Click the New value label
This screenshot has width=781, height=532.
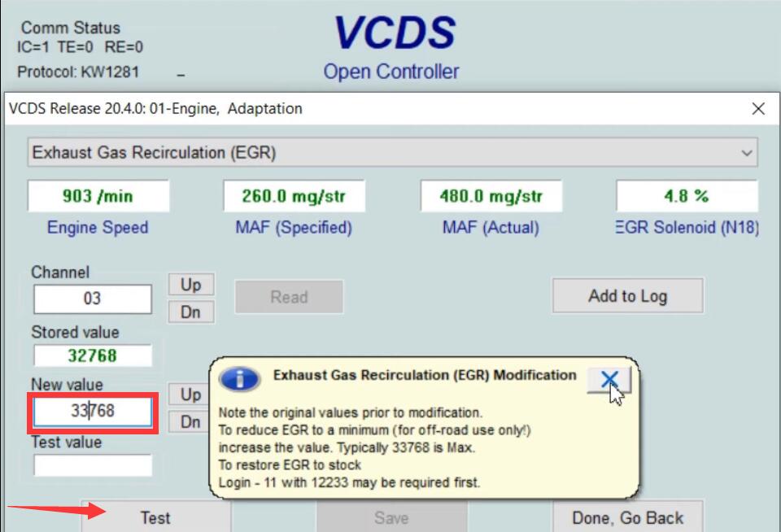[x=68, y=385]
